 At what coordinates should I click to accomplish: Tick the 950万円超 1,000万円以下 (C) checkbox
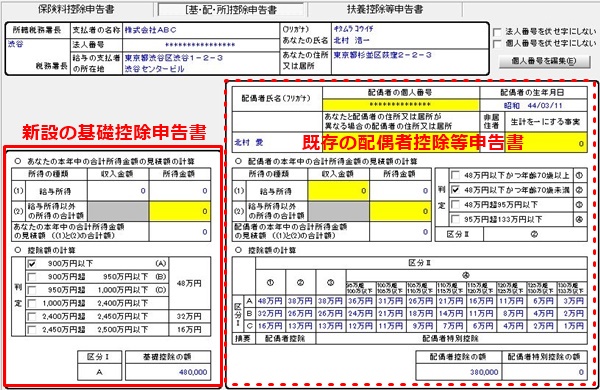pos(32,290)
